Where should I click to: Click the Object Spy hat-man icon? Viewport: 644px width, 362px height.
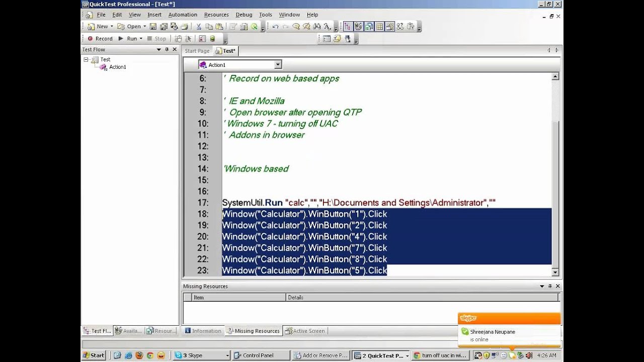point(348,38)
